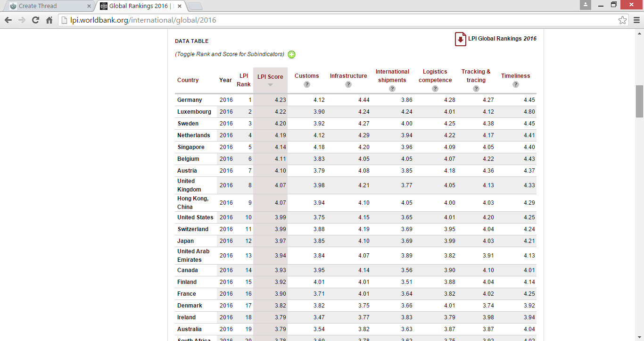Screen dimensions: 644x341
Task: Click the vertical scrollbar thumb
Action: pos(640,101)
